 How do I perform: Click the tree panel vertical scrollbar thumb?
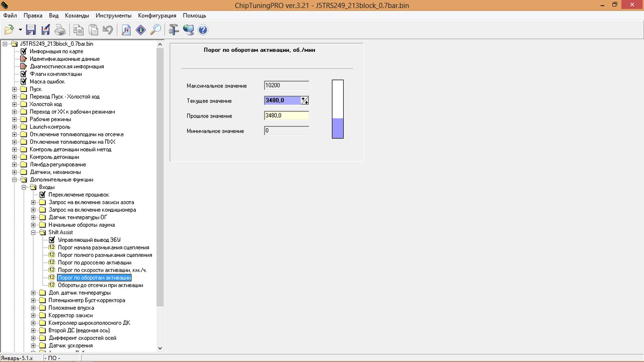tap(160, 177)
